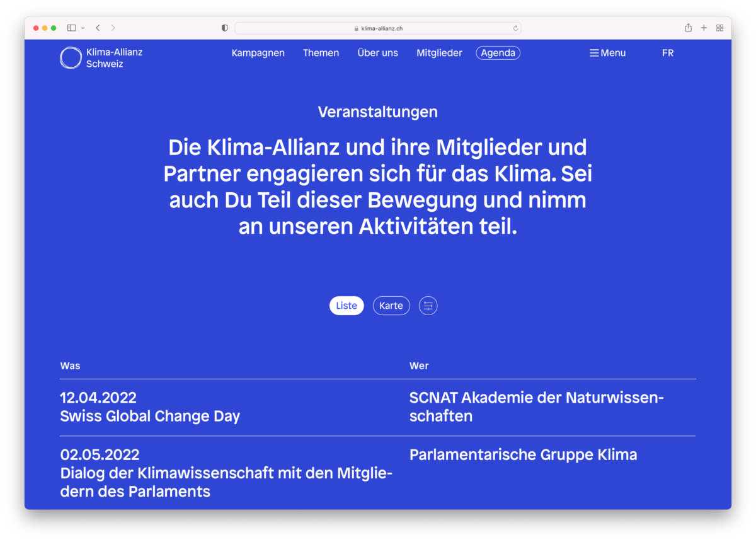
Task: Open the Themen nav item
Action: [321, 53]
